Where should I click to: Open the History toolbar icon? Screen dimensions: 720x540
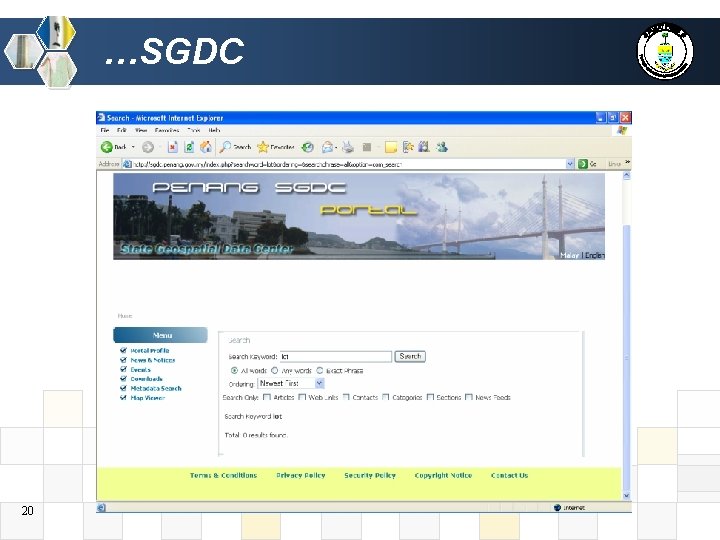pos(308,147)
